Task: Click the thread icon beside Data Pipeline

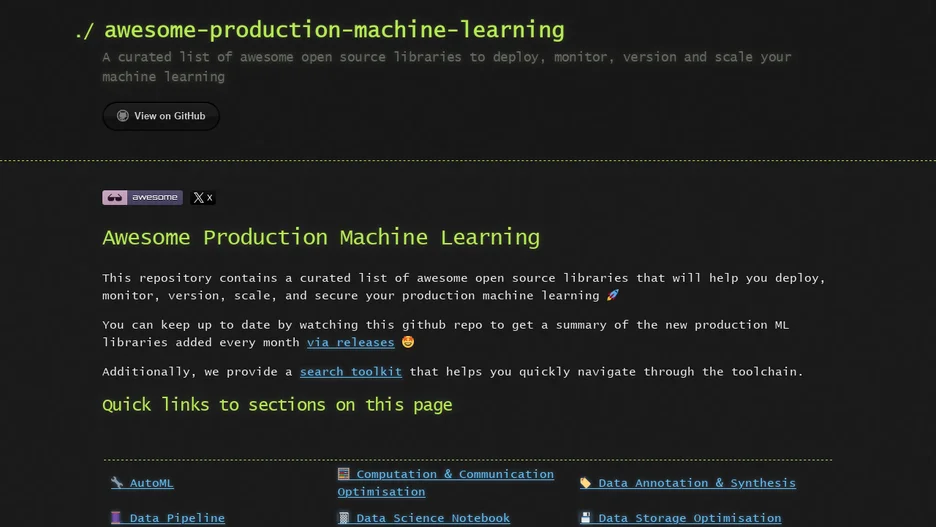Action: (x=116, y=517)
